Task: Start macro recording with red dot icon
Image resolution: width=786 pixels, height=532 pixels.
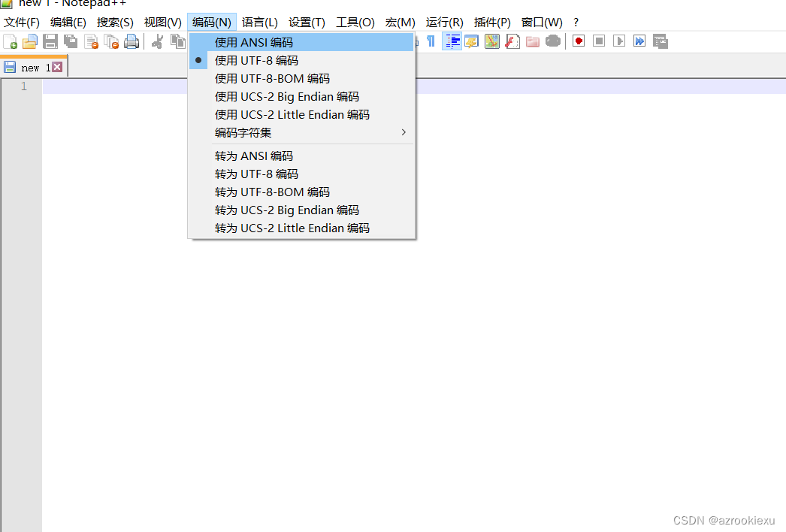Action: (579, 41)
